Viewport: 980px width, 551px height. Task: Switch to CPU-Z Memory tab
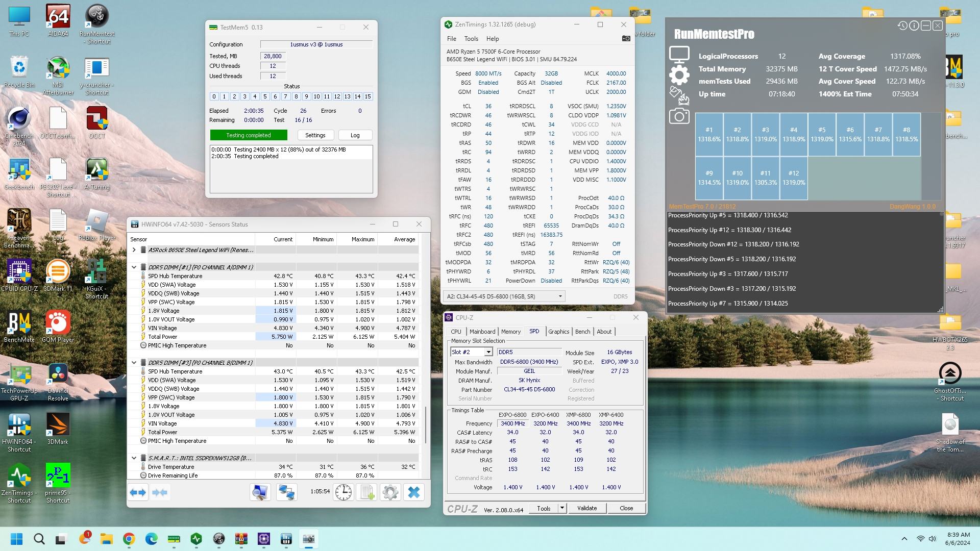click(510, 332)
